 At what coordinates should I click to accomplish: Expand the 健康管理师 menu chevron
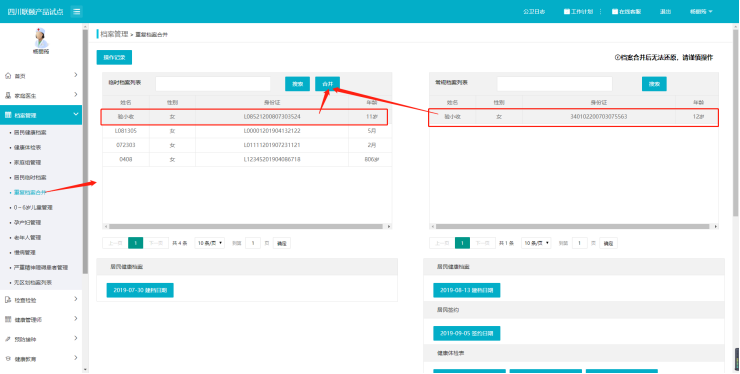click(76, 319)
